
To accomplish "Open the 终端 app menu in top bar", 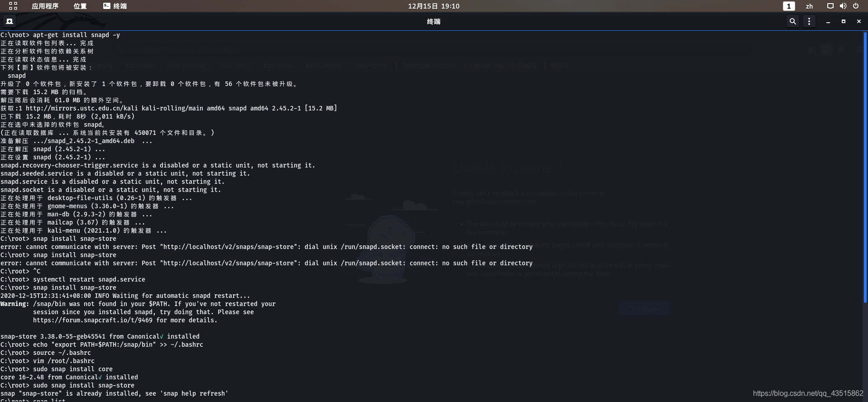I will tap(115, 6).
